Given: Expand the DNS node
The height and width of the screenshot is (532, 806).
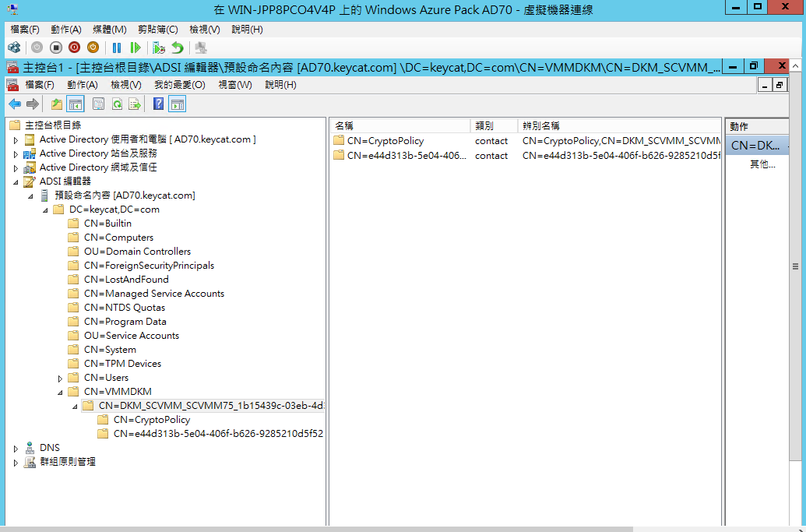Looking at the screenshot, I should click(x=16, y=448).
